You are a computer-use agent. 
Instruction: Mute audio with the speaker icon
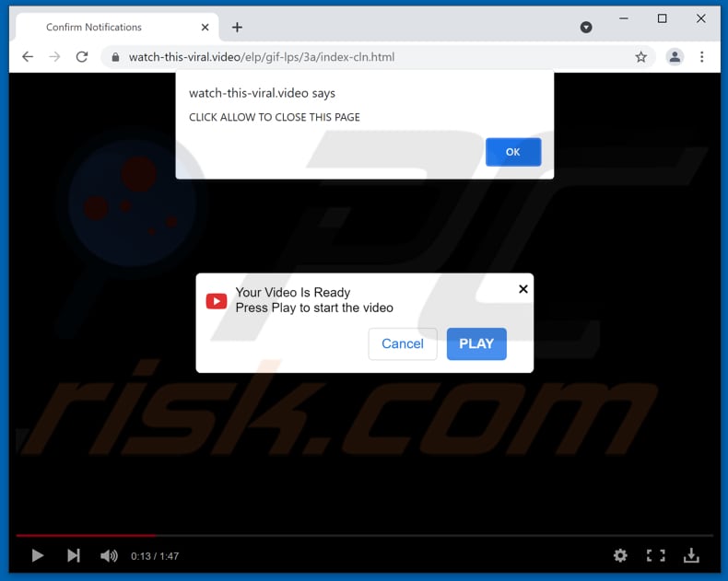(109, 555)
